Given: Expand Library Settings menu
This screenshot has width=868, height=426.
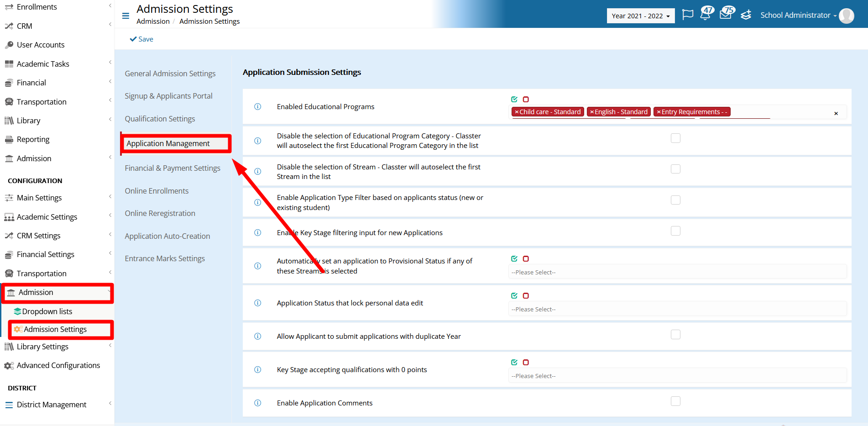Looking at the screenshot, I should coord(57,347).
